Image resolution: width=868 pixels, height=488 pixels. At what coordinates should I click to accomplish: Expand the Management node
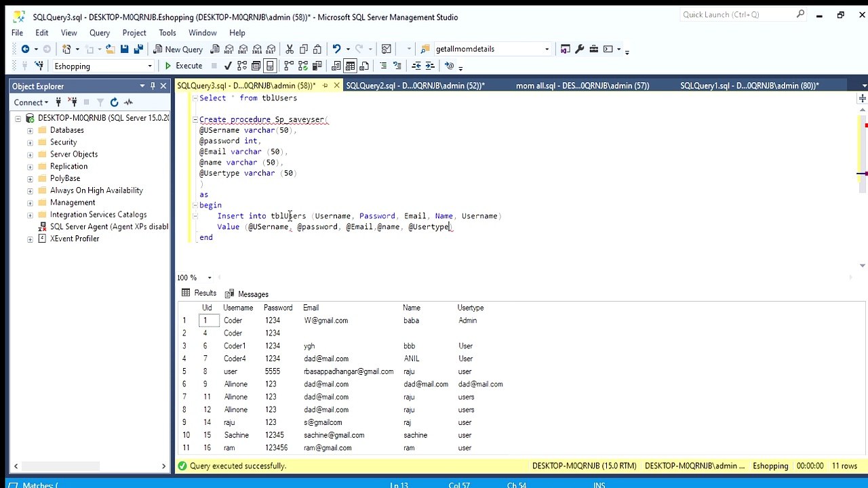(30, 203)
